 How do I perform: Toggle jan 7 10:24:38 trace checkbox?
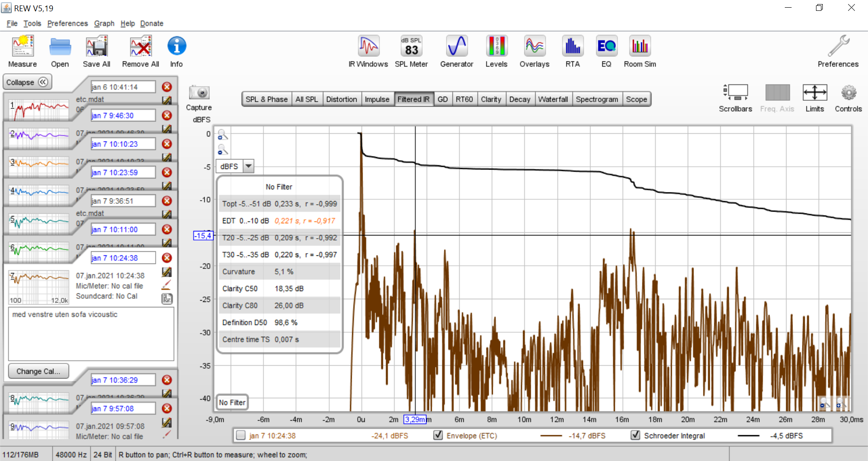[241, 435]
